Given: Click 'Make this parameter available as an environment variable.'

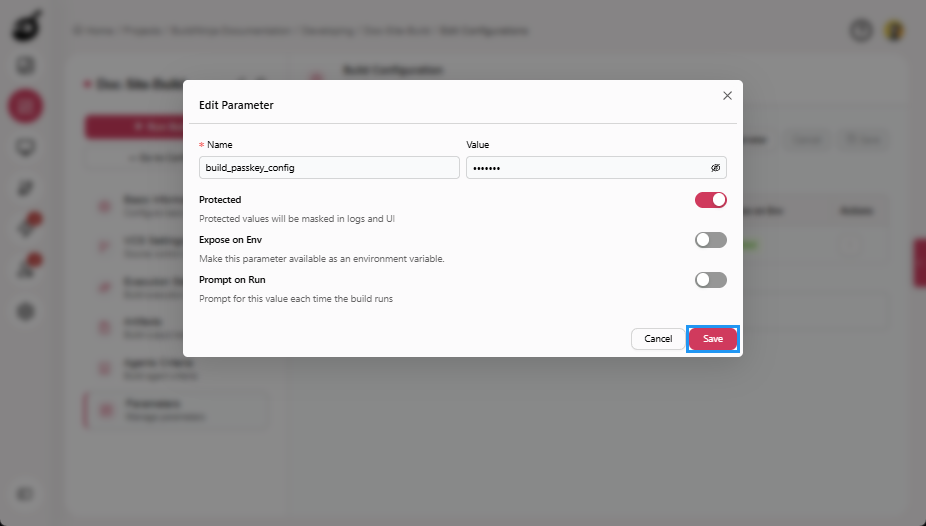Looking at the screenshot, I should pyautogui.click(x=322, y=259).
